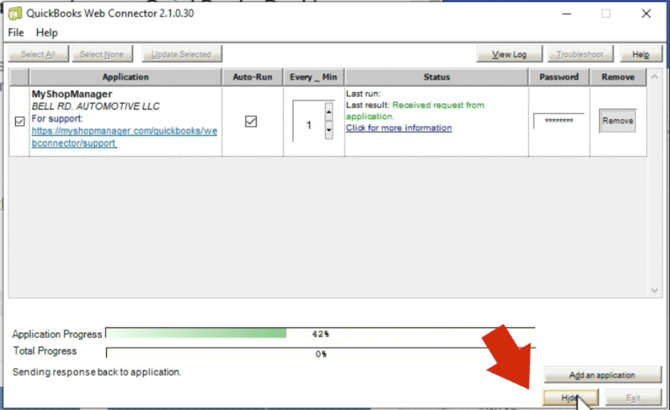Toggle the MyShopManager row selection checkbox
This screenshot has height=410, width=670.
[x=20, y=121]
